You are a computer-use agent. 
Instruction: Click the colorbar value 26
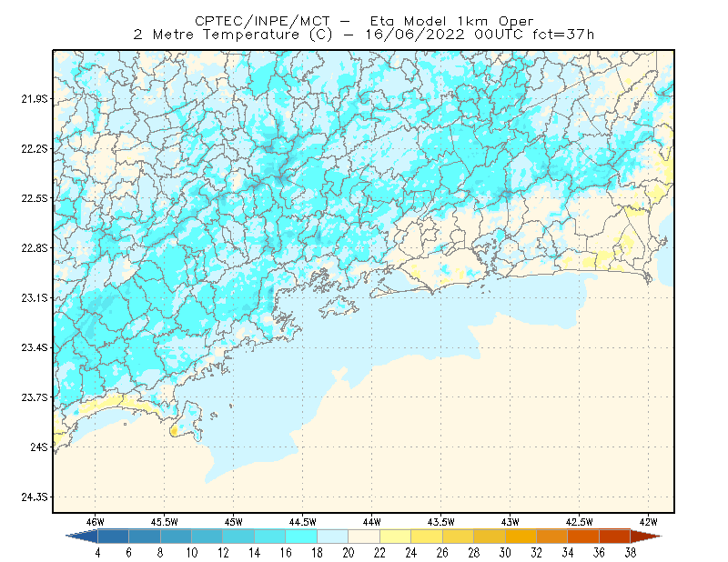(442, 553)
